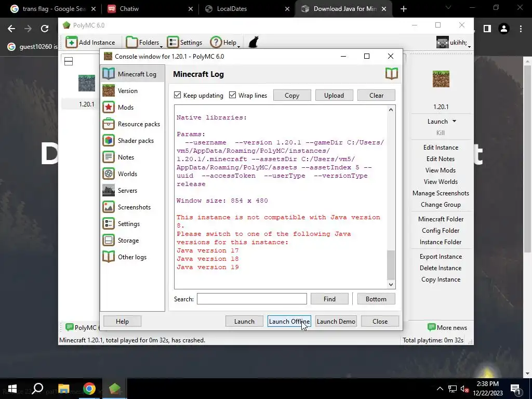Click the console Settings icon

point(109,223)
